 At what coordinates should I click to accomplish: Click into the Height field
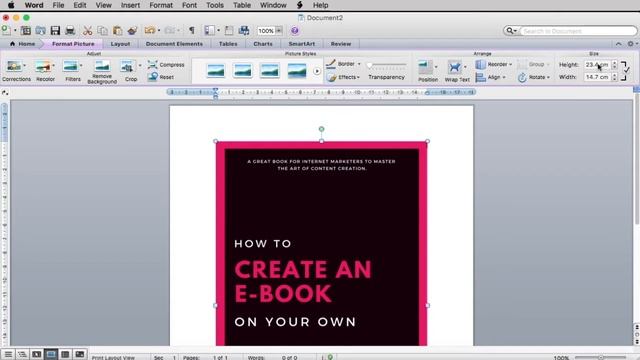coord(597,64)
